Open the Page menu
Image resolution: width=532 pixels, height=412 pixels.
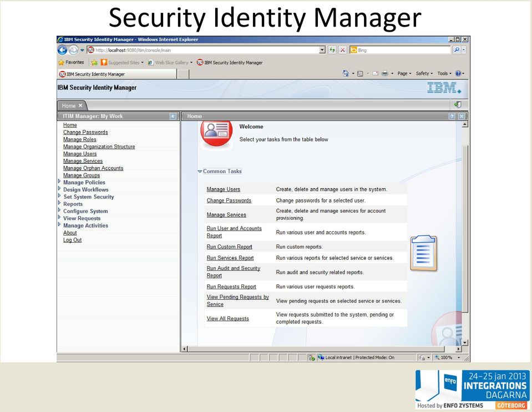[404, 73]
